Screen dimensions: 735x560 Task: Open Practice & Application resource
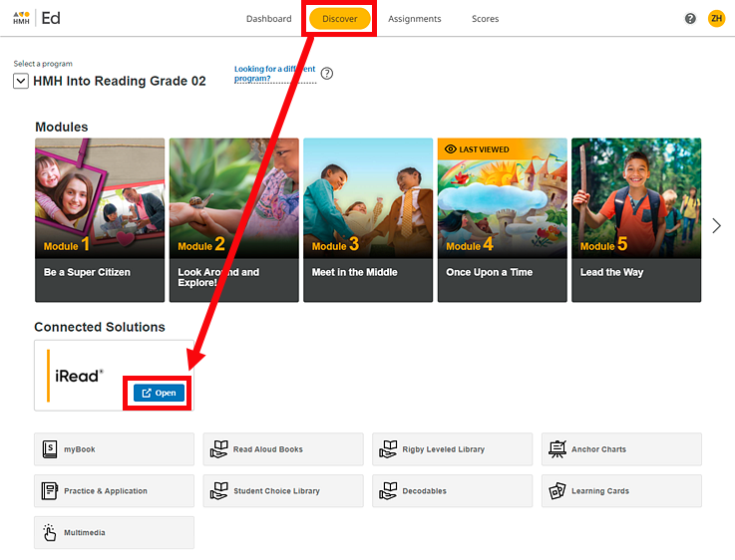(x=114, y=490)
